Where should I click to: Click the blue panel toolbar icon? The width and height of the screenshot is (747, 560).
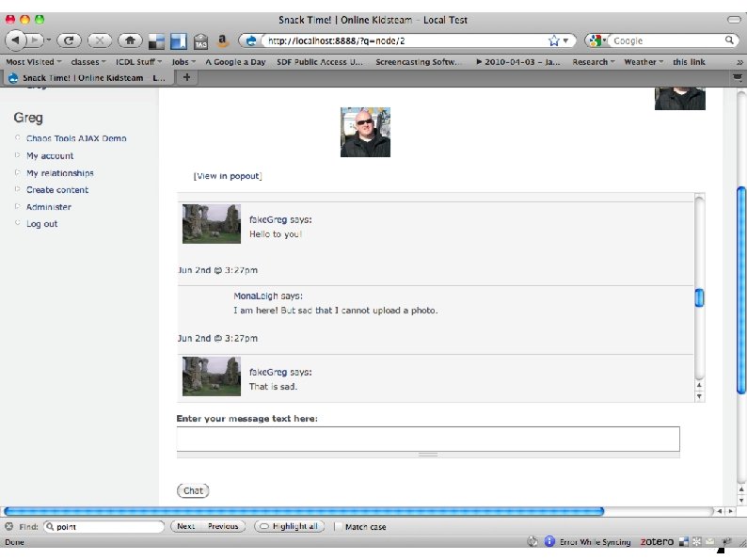[x=178, y=41]
